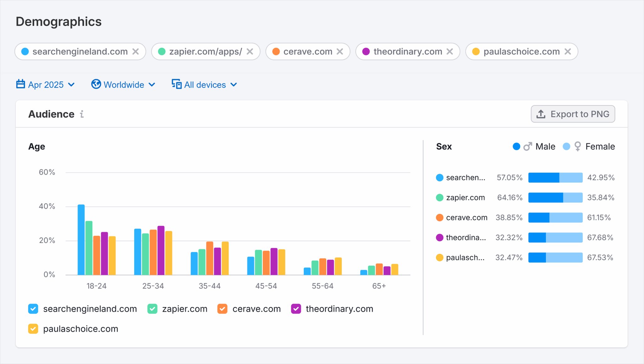Click the calendar icon beside Apr 2025

(x=21, y=84)
